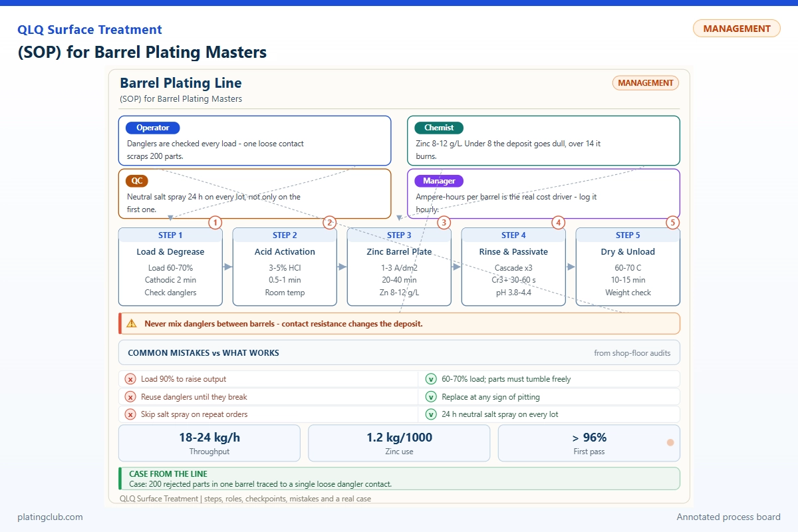Screen dimensions: 798x532
Task: Click the Barrel Plating Line card title
Action: pos(181,83)
